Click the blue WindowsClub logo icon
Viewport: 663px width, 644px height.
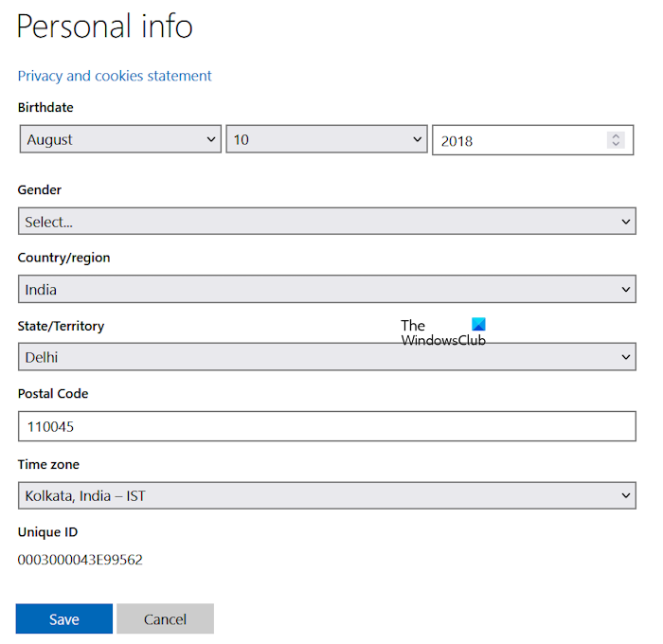478,324
